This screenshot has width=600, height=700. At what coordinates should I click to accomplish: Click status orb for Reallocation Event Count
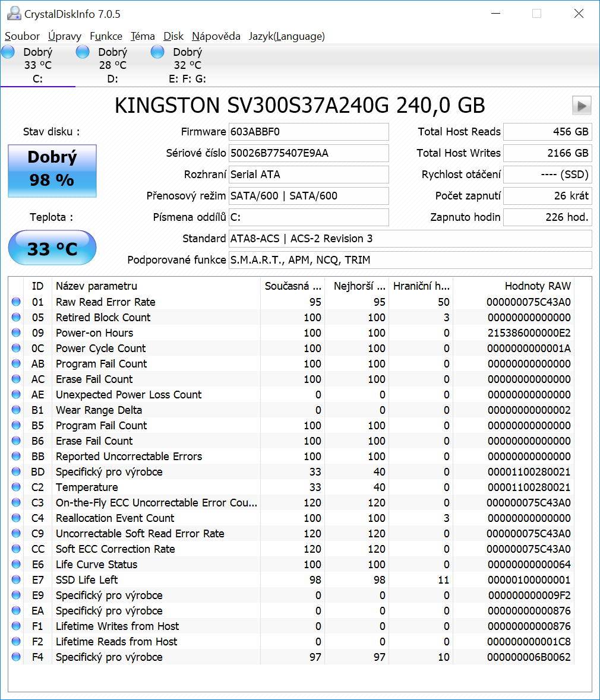pyautogui.click(x=16, y=518)
